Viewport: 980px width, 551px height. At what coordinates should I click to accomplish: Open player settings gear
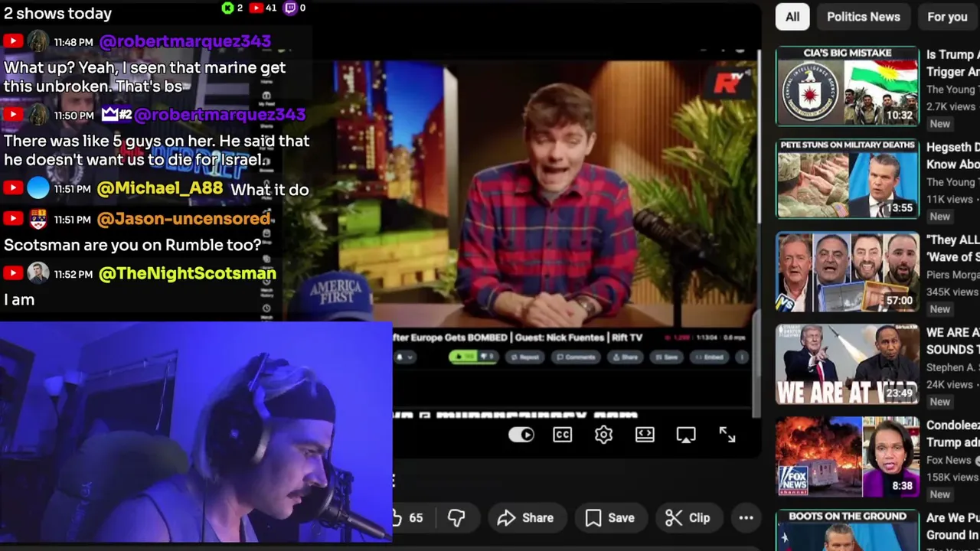pos(603,435)
